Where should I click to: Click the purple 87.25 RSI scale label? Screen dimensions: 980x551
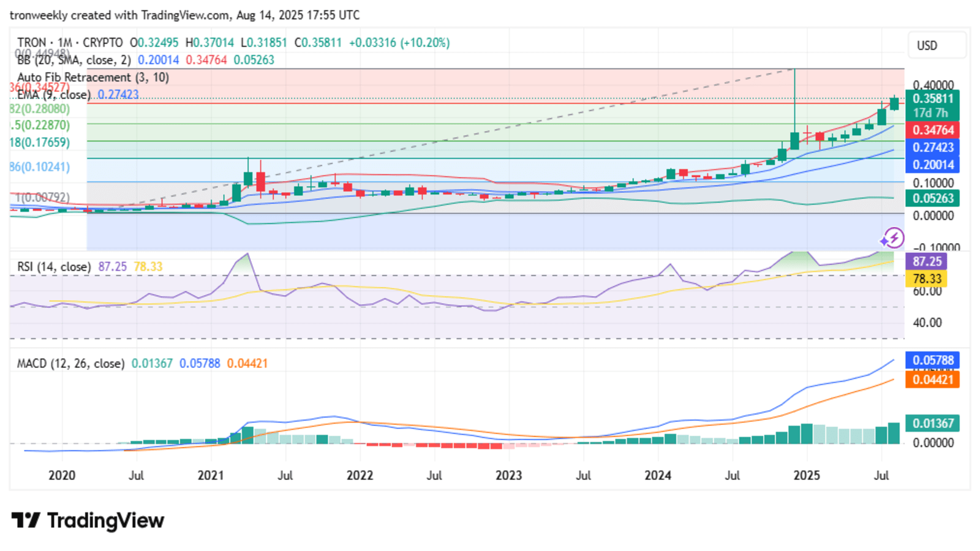point(927,261)
